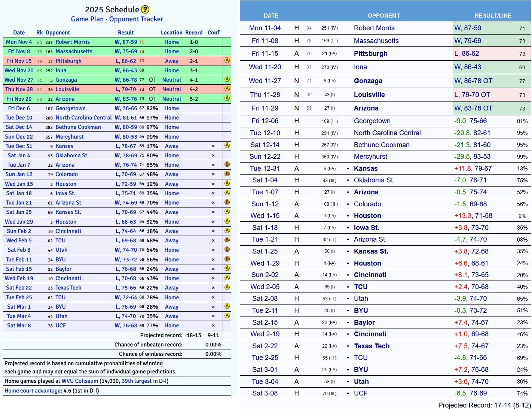Click the A tier badge for Gonzaga
Viewport: 532px width, 409px height.
227,79
